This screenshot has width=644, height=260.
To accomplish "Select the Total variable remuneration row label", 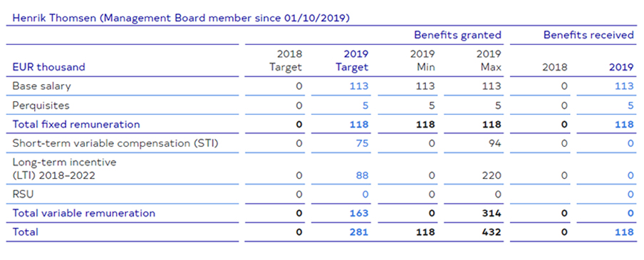I will point(84,213).
